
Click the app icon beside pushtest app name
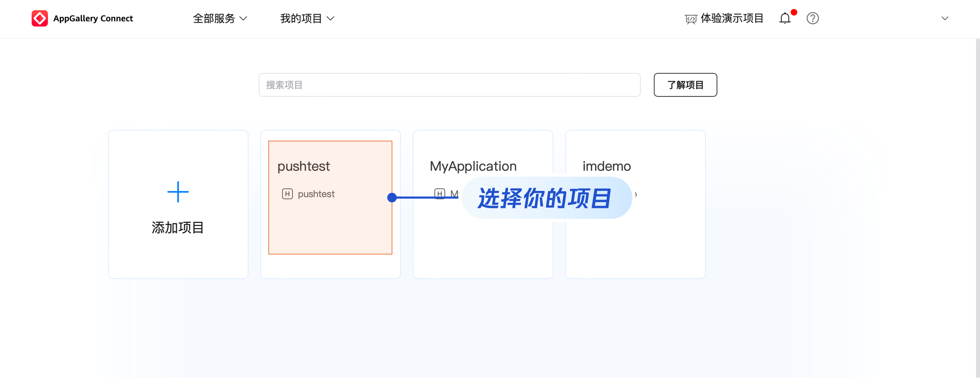tap(287, 194)
